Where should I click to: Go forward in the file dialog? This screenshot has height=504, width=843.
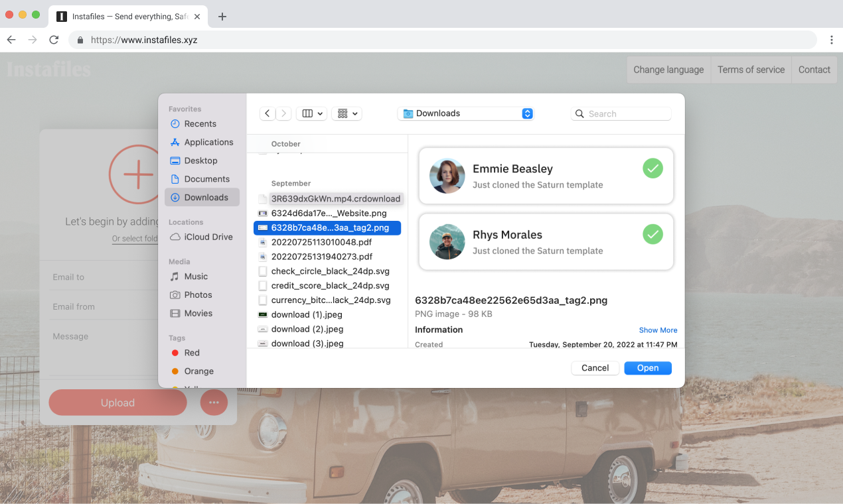(283, 113)
